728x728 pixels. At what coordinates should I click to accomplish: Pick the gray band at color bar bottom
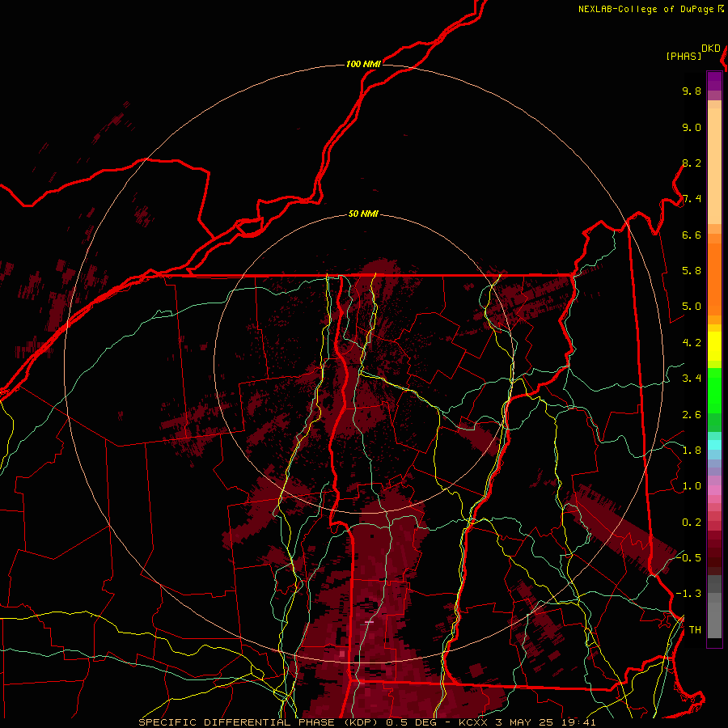[714, 620]
